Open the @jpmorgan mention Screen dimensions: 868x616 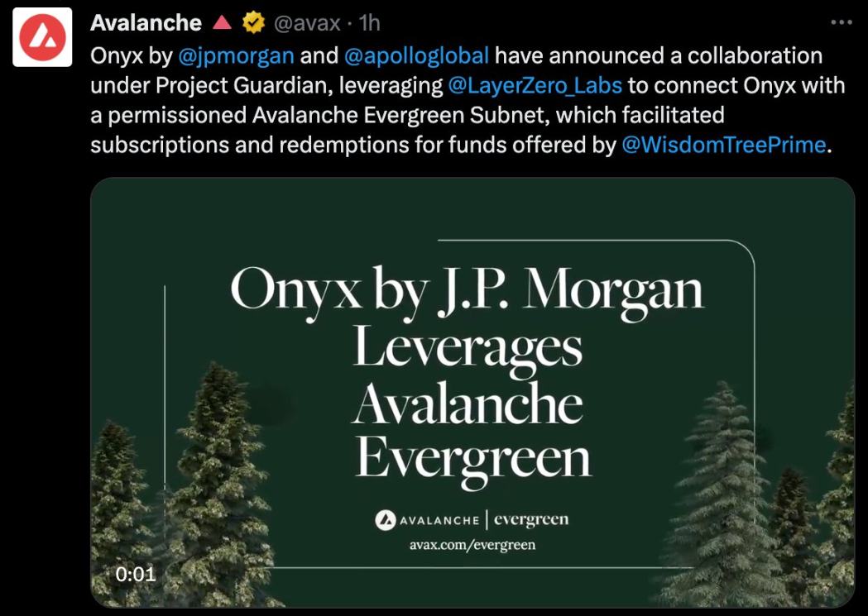[236, 56]
